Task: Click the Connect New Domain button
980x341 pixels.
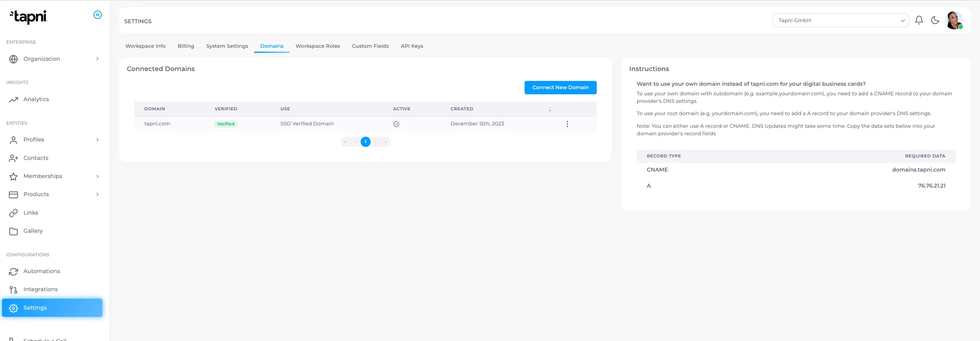Action: 561,87
